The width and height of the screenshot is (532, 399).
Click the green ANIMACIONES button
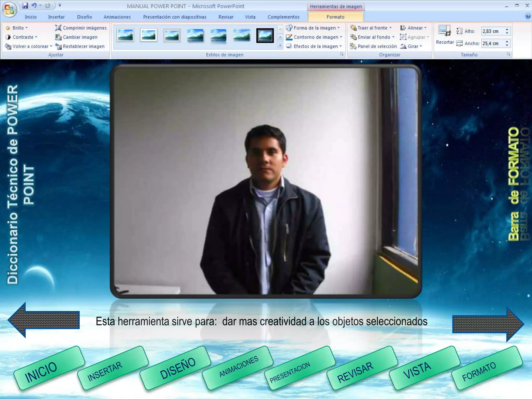pyautogui.click(x=237, y=368)
